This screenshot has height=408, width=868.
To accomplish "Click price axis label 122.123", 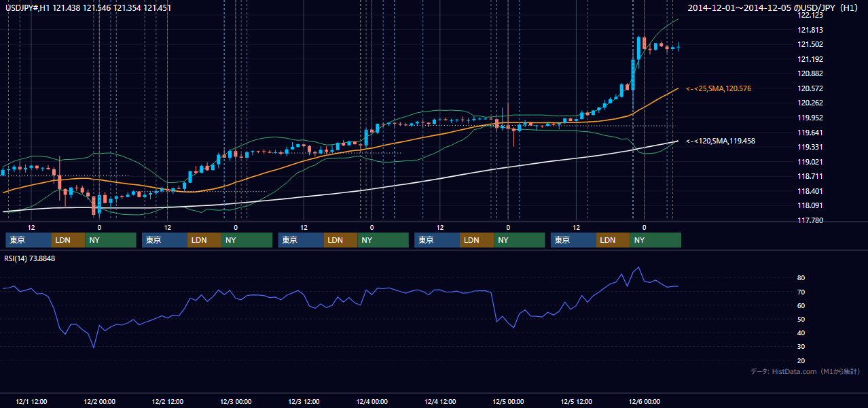I will (810, 15).
